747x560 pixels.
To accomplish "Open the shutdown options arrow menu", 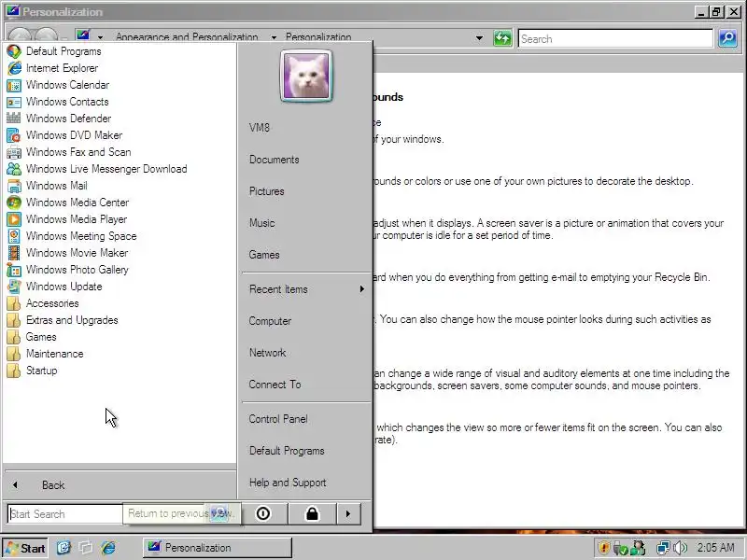I will point(348,514).
